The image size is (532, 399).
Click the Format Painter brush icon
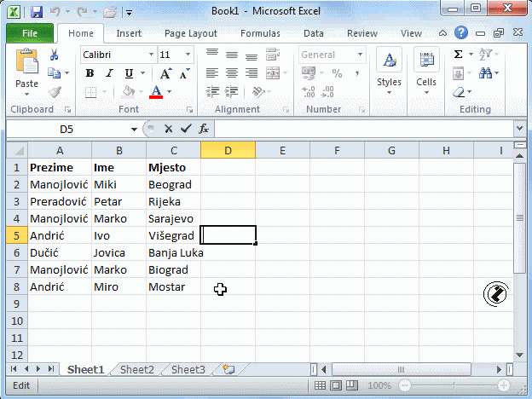point(55,92)
